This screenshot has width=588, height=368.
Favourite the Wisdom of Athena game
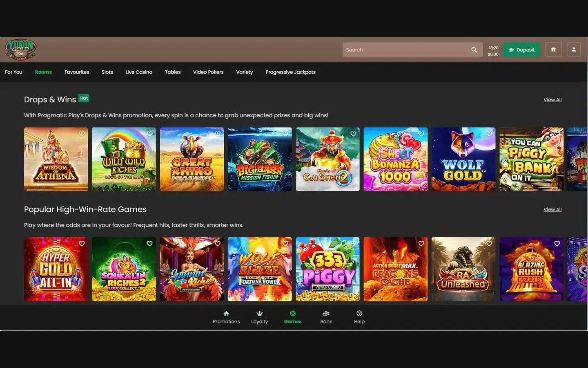[x=82, y=134]
